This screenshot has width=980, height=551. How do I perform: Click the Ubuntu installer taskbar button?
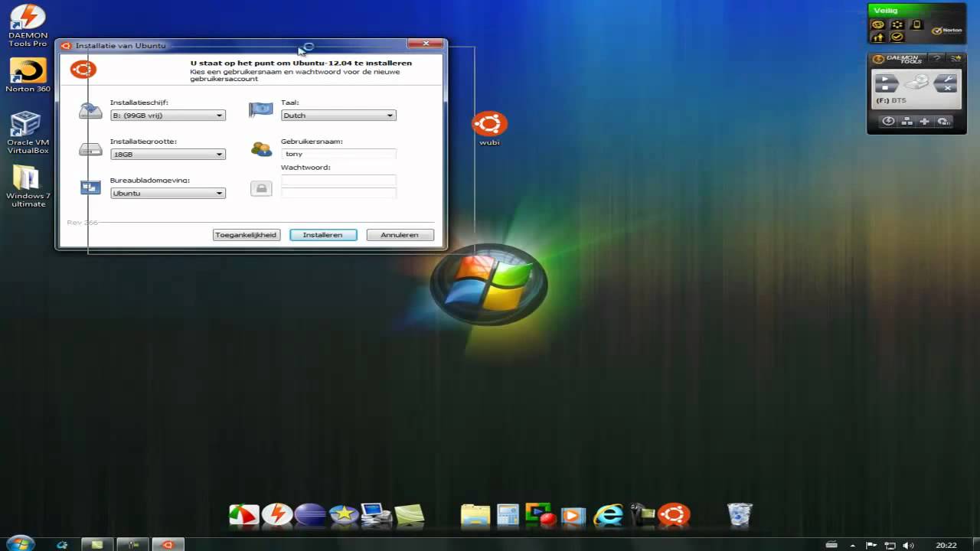[168, 545]
